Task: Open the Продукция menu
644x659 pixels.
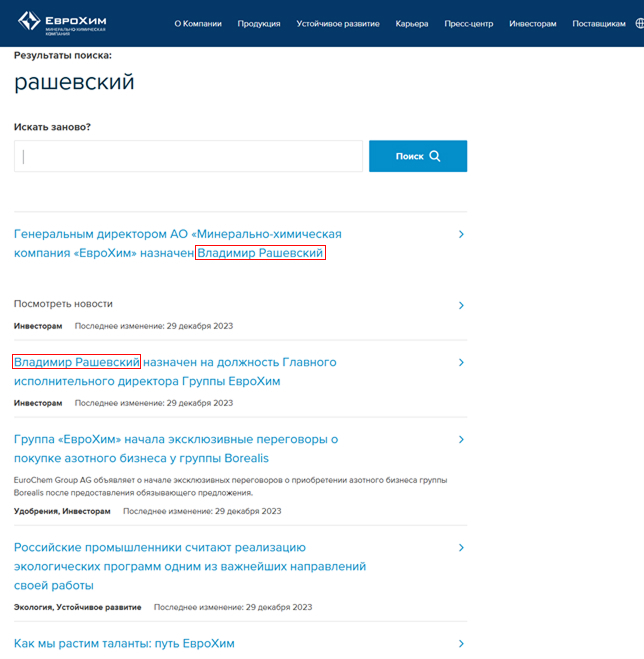Action: point(259,24)
